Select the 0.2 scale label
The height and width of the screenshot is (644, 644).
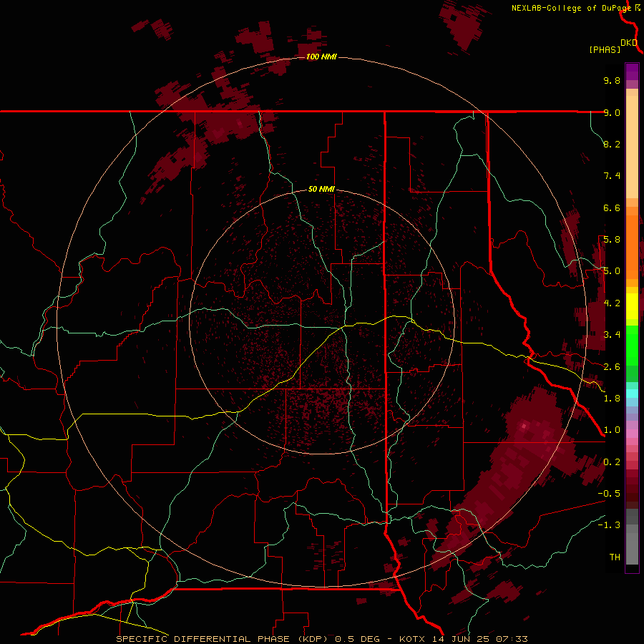612,462
